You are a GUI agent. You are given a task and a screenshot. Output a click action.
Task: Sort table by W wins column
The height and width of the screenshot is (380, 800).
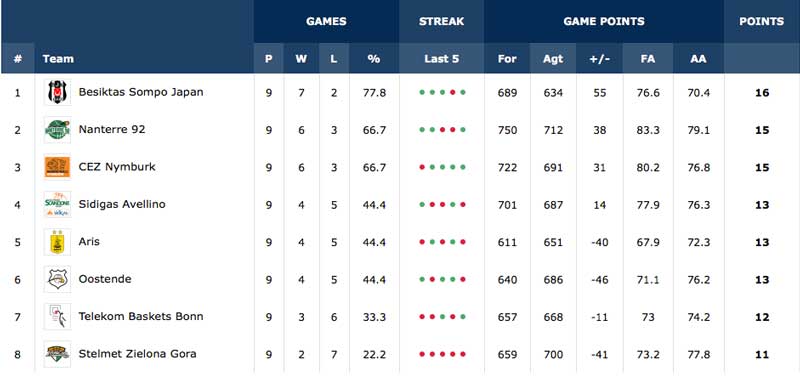point(301,59)
